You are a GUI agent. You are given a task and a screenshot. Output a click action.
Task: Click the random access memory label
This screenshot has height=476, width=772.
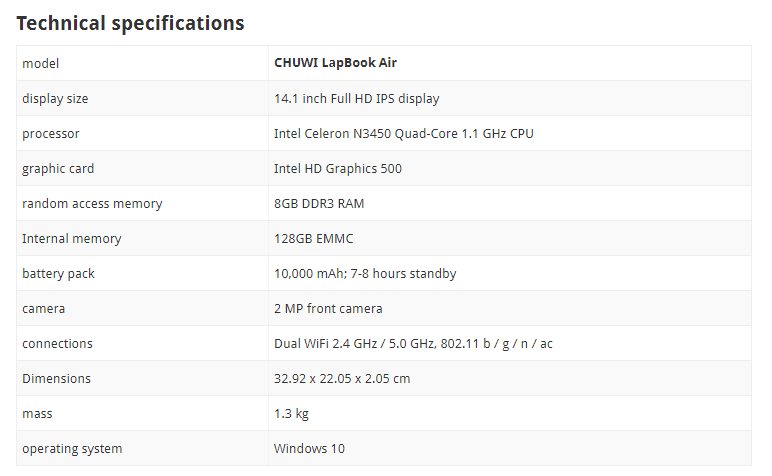(x=92, y=204)
